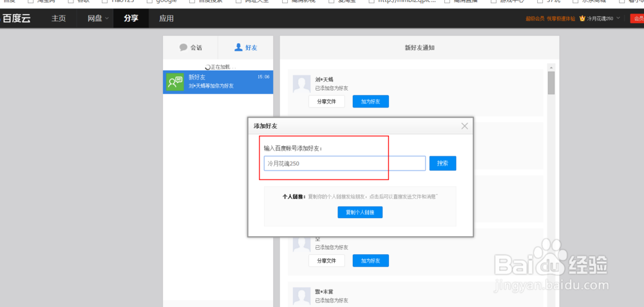Focus the Baidu account input field

pyautogui.click(x=345, y=163)
